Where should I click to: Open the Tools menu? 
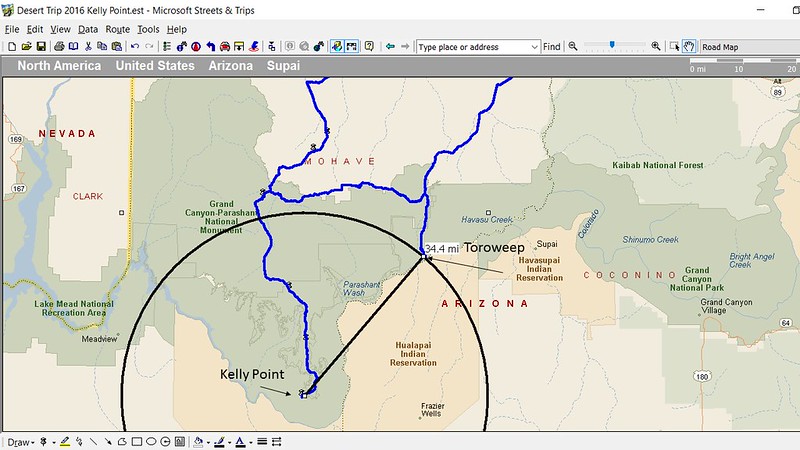click(148, 29)
